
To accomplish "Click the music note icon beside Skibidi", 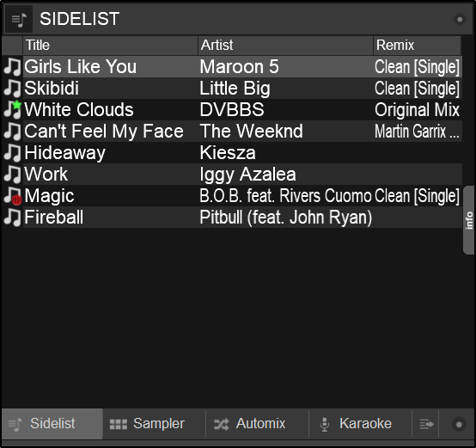I will pos(12,89).
